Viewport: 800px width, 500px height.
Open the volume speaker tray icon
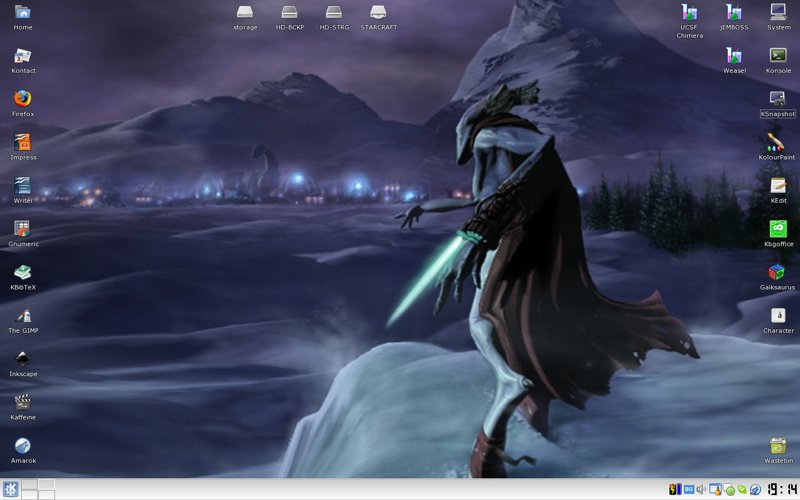701,489
